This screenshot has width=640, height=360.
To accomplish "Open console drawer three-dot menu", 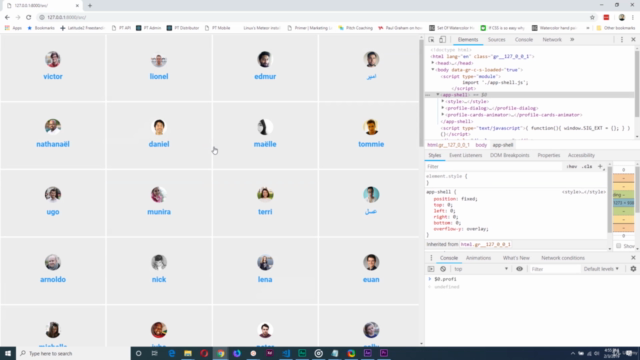I will tap(431, 258).
